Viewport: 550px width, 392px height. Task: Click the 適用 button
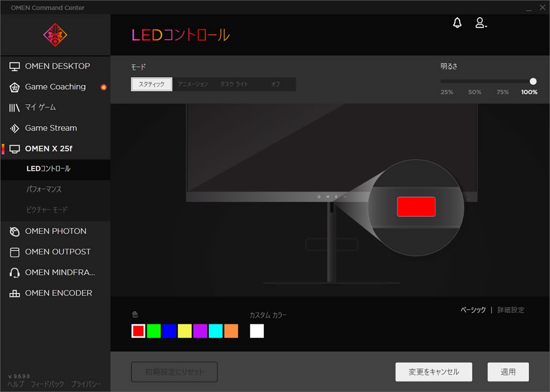click(508, 372)
